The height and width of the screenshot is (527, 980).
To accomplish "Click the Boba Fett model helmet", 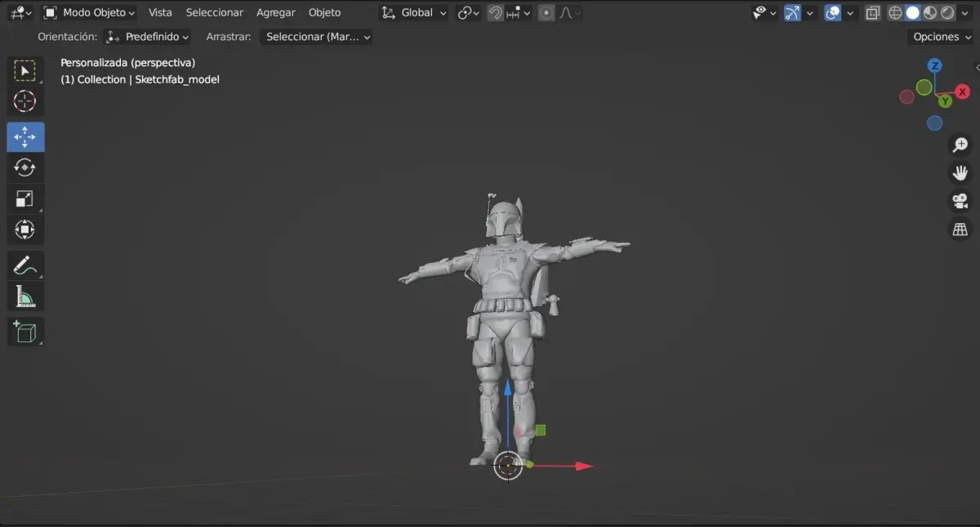I will click(503, 219).
